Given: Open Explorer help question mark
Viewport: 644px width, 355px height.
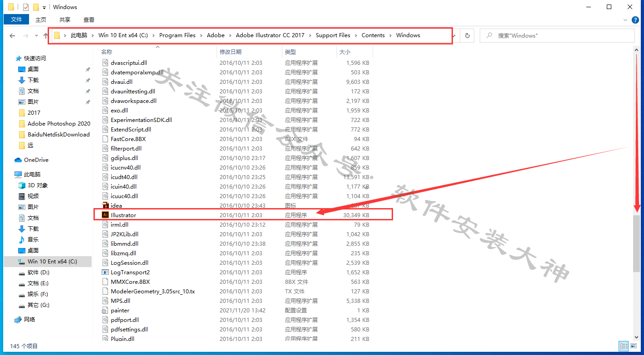Looking at the screenshot, I should [636, 19].
